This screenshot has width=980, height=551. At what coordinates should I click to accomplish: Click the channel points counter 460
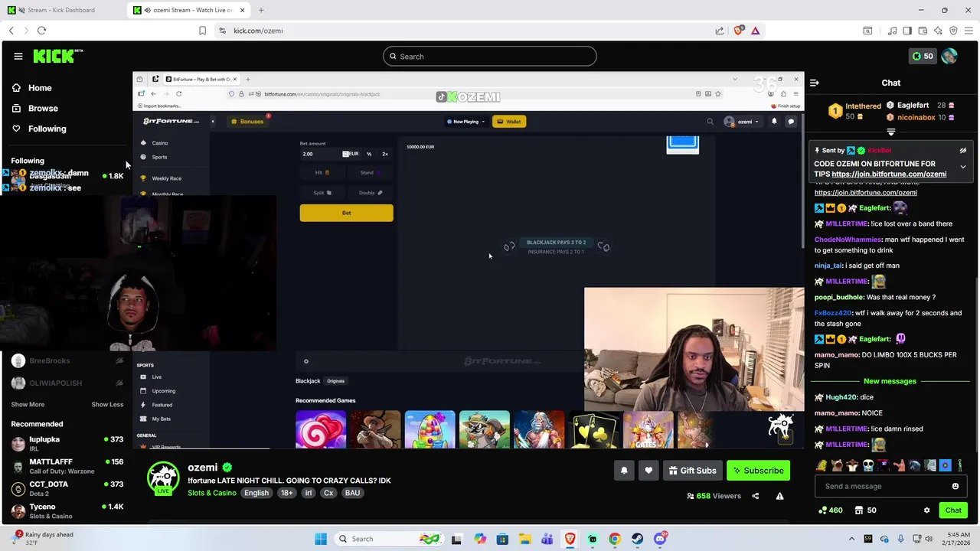(830, 510)
